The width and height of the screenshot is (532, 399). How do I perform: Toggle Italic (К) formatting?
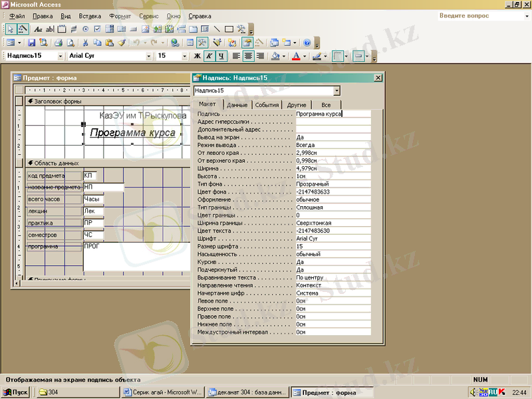(209, 56)
